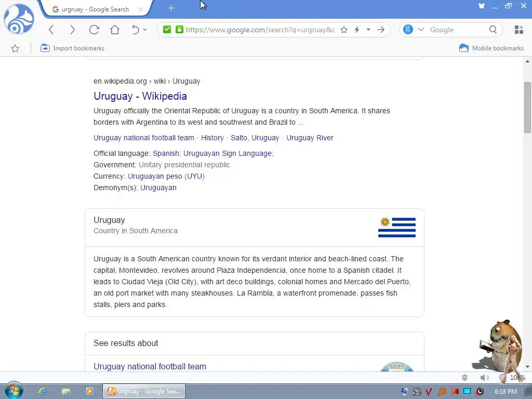The width and height of the screenshot is (532, 399).
Task: Click UC Browser taskbar button
Action: [x=144, y=391]
